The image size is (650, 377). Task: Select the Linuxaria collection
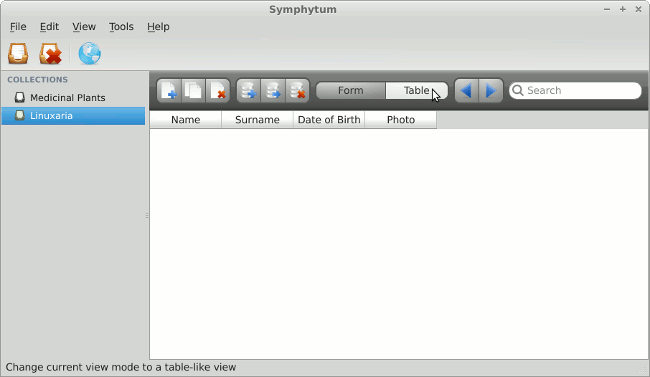pos(73,116)
